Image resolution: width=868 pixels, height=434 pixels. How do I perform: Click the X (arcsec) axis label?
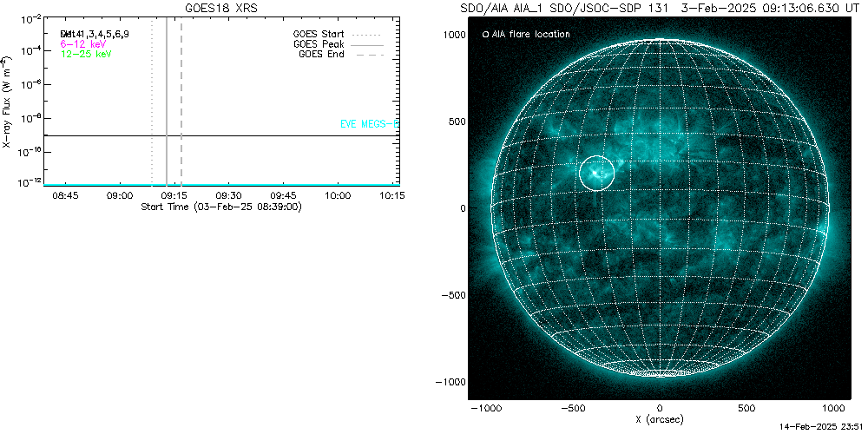coord(660,419)
